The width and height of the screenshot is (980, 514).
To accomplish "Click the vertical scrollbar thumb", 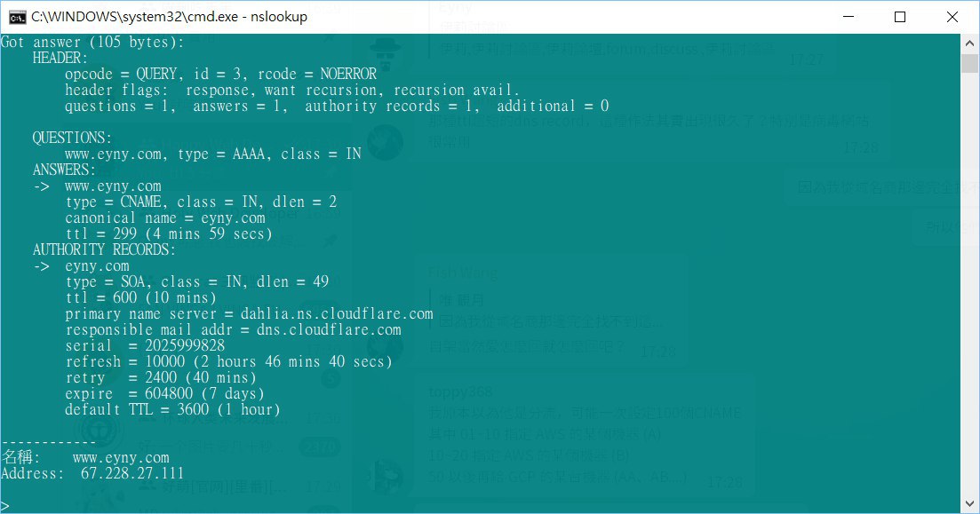I will [x=969, y=63].
